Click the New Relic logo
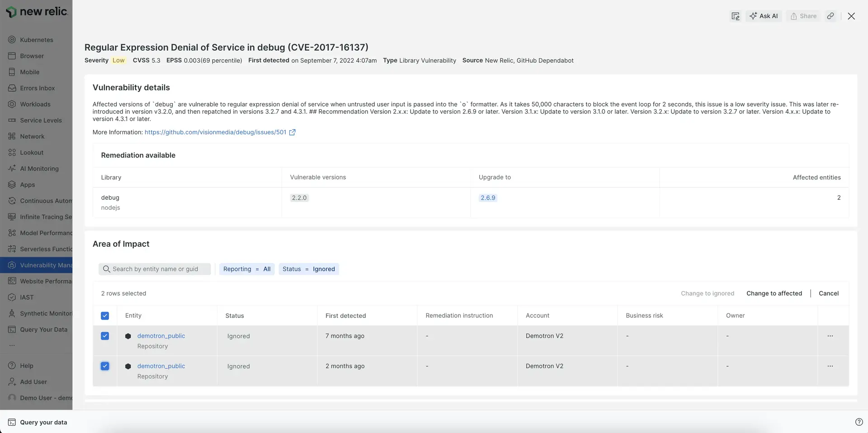 pos(37,12)
